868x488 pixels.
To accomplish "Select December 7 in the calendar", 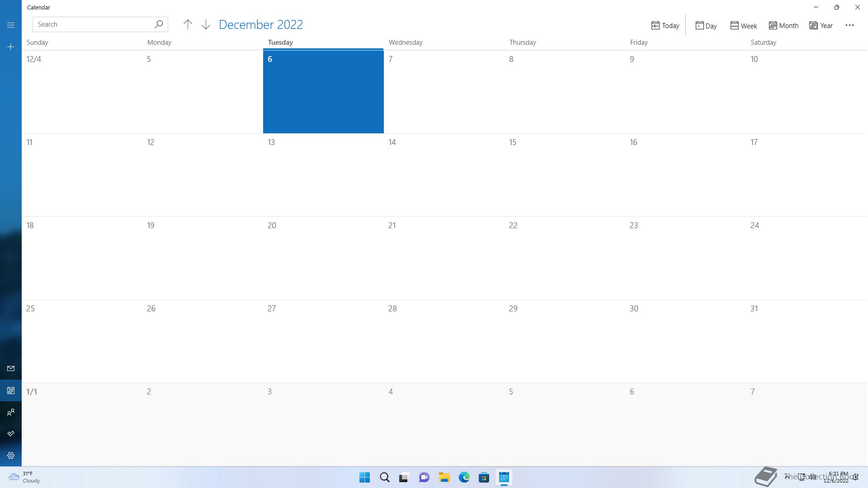I will (444, 92).
